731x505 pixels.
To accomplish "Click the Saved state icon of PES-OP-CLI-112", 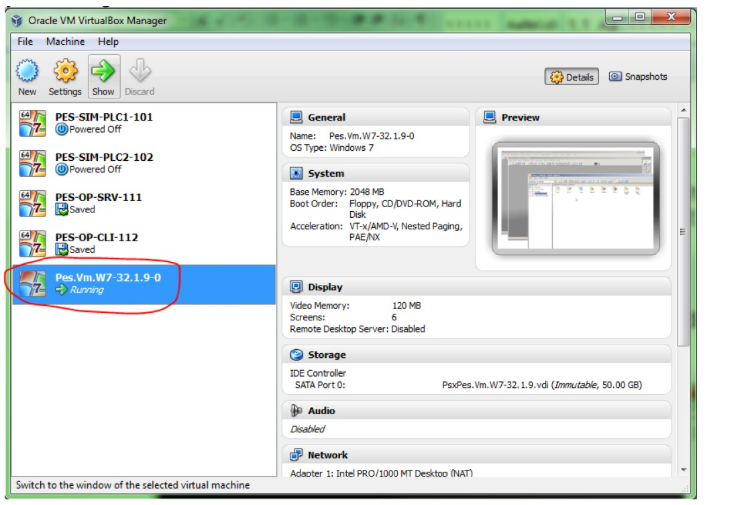I will tap(62, 249).
